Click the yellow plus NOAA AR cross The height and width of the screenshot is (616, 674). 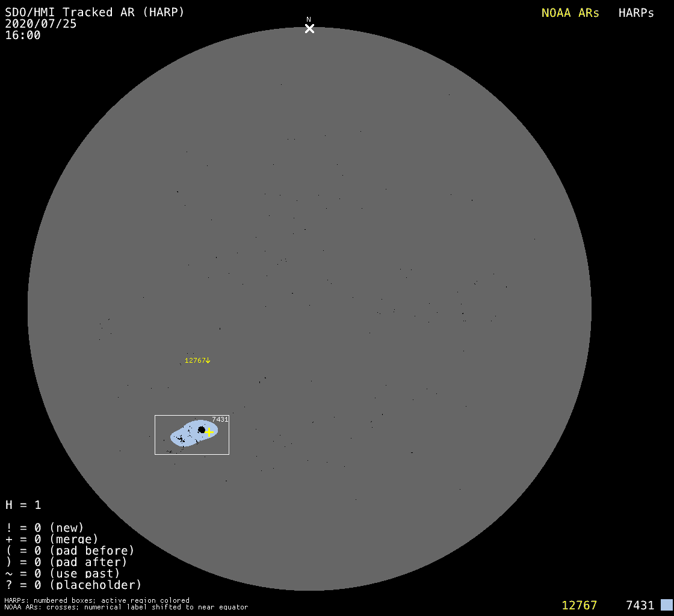coord(209,432)
